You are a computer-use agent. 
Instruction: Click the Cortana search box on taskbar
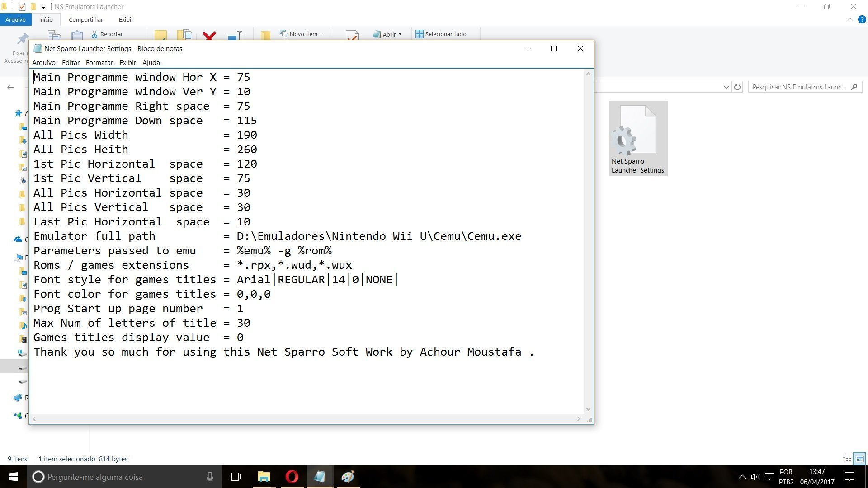124,477
